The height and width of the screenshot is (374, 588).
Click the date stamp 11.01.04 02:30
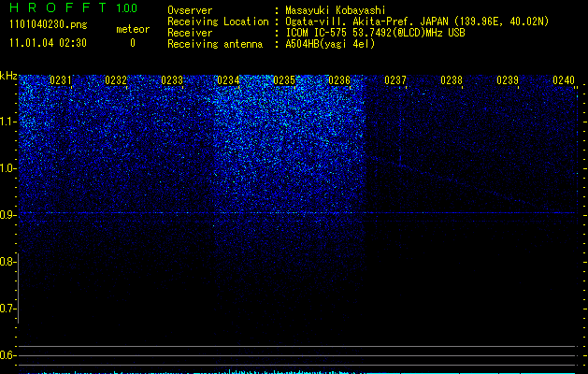click(x=48, y=43)
